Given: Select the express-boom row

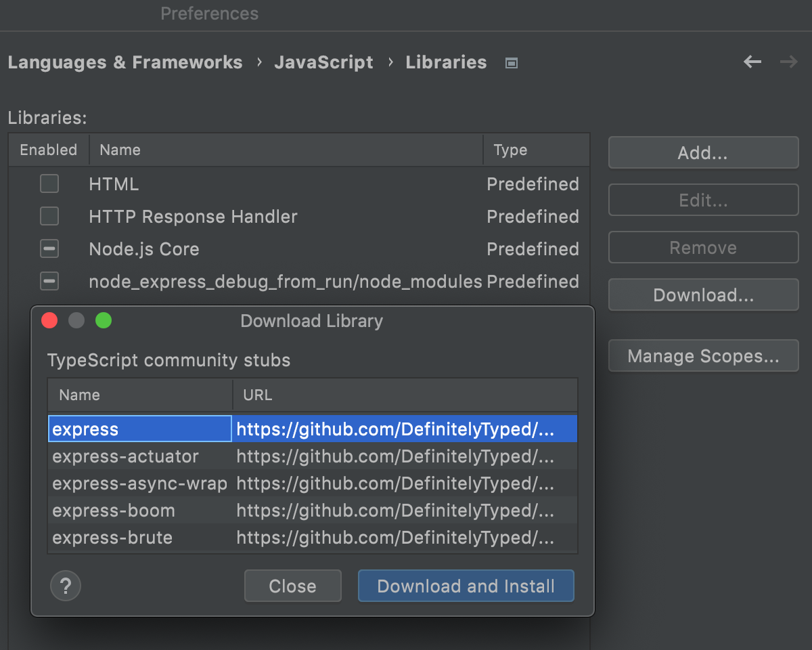Looking at the screenshot, I should click(114, 511).
